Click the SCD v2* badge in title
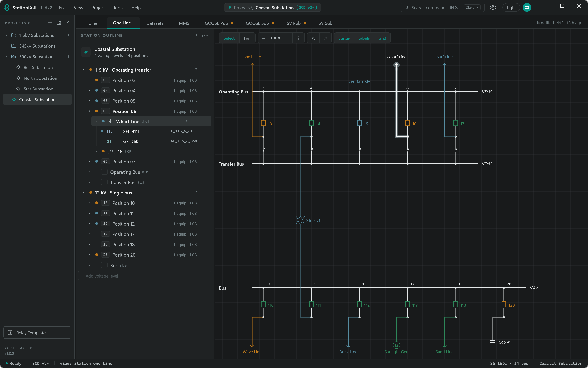588x368 pixels. 306,8
